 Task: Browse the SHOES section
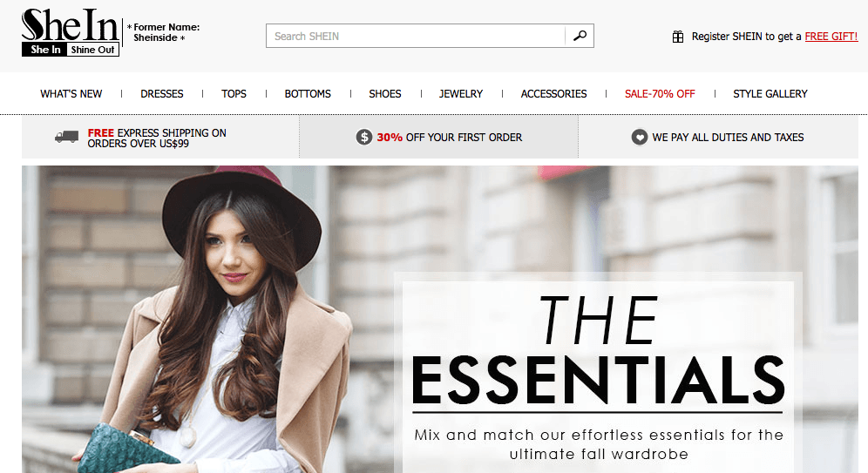tap(384, 94)
